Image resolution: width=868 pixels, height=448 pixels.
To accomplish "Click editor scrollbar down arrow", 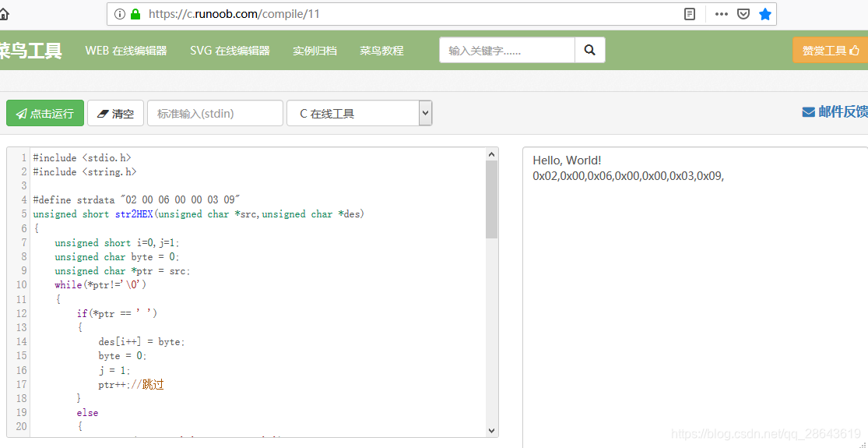I will coord(491,430).
